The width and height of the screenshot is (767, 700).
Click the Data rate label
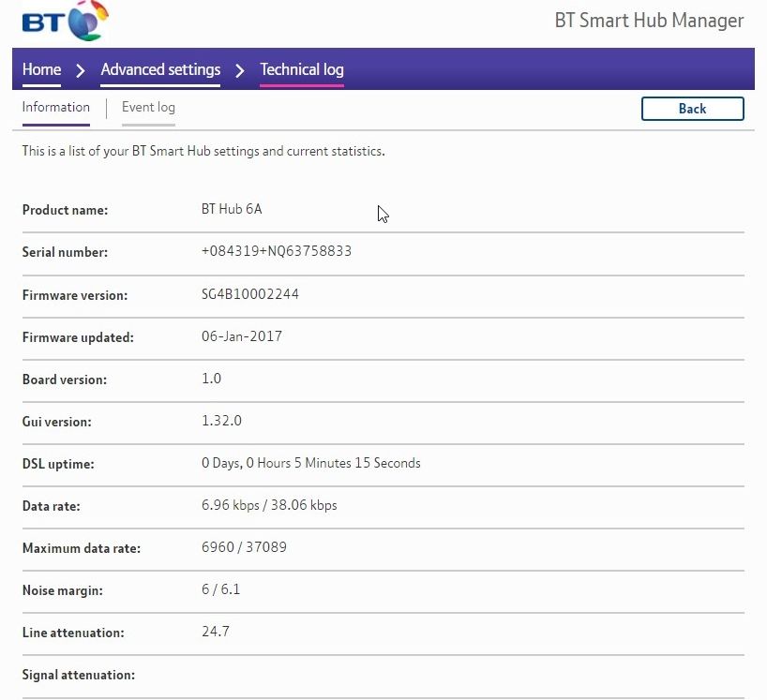click(x=52, y=506)
